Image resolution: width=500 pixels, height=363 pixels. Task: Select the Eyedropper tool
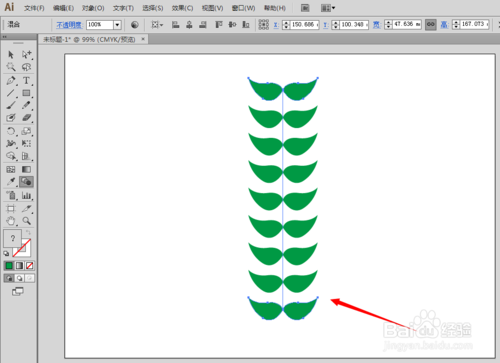point(11,182)
